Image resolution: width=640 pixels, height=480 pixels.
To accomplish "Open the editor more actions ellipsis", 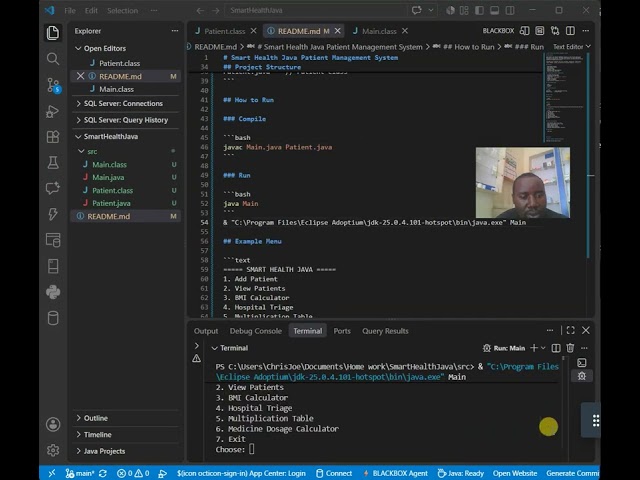I will 586,31.
